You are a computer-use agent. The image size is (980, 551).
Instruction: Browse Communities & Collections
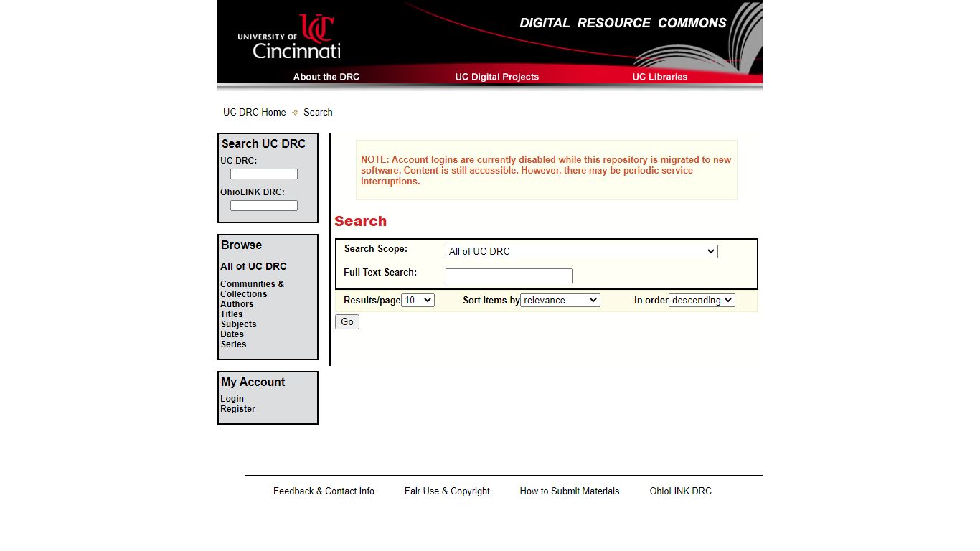(x=252, y=289)
